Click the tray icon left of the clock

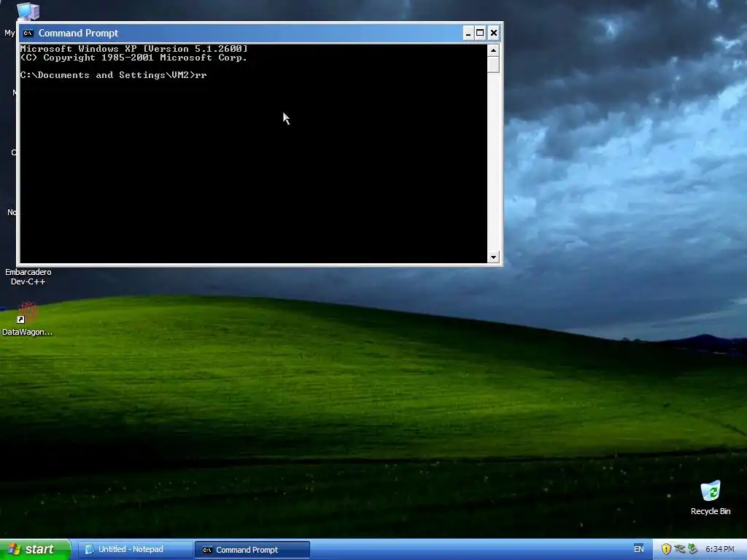point(693,549)
